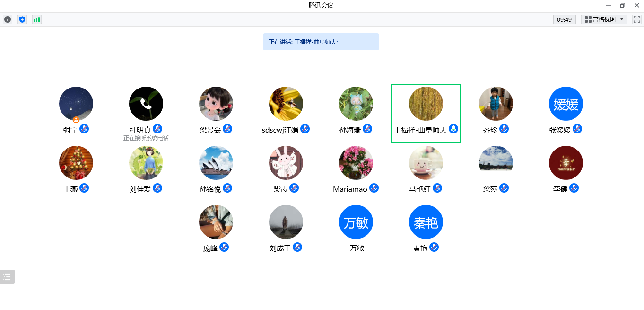Screen dimensions: 644x310
Task: Click the phone avatar of 杜明真
Action: pyautogui.click(x=146, y=104)
